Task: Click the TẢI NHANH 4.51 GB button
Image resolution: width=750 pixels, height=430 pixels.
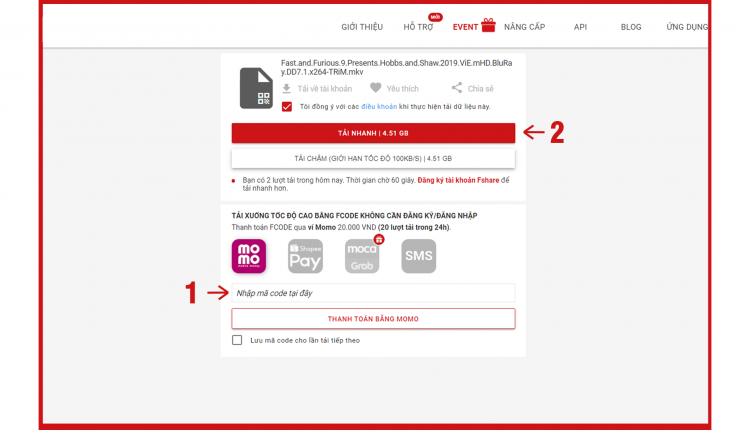Action: 374,133
